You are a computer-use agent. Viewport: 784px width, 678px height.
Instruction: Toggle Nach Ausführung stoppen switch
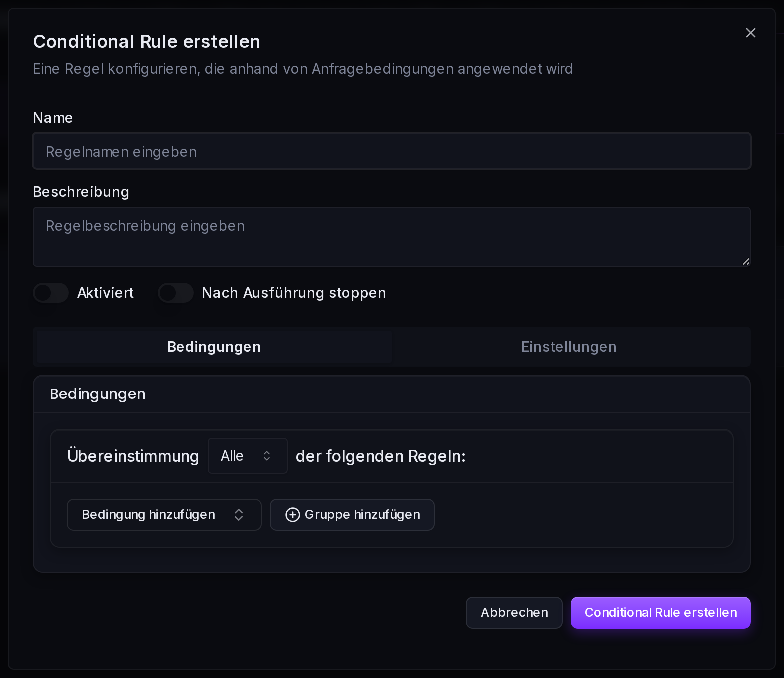(x=176, y=293)
